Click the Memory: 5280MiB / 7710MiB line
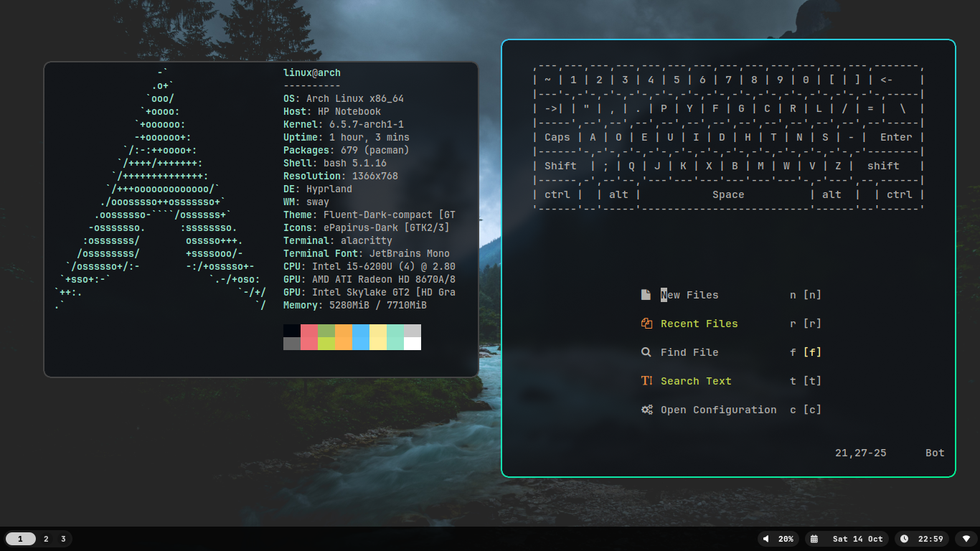 click(x=355, y=305)
